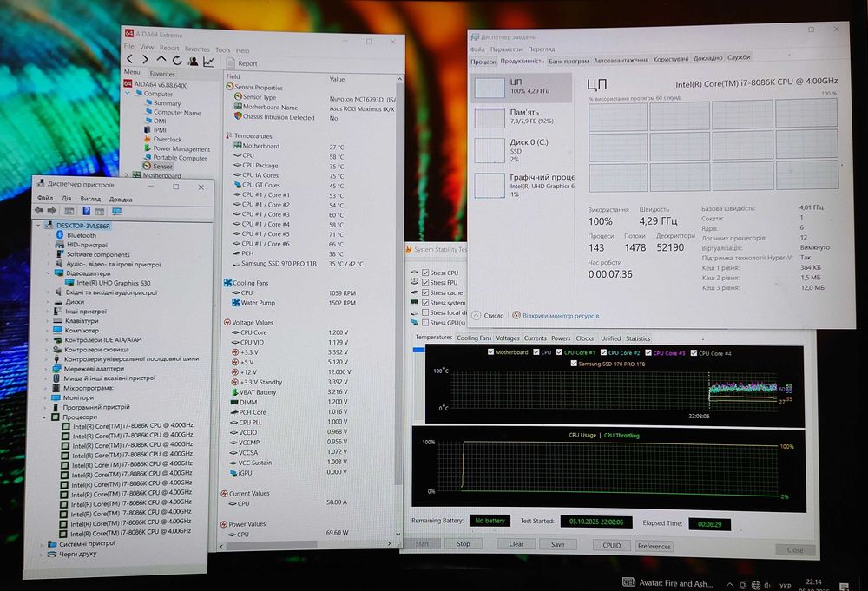Click CPU thumbnail in Task Manager sidebar

(x=490, y=88)
